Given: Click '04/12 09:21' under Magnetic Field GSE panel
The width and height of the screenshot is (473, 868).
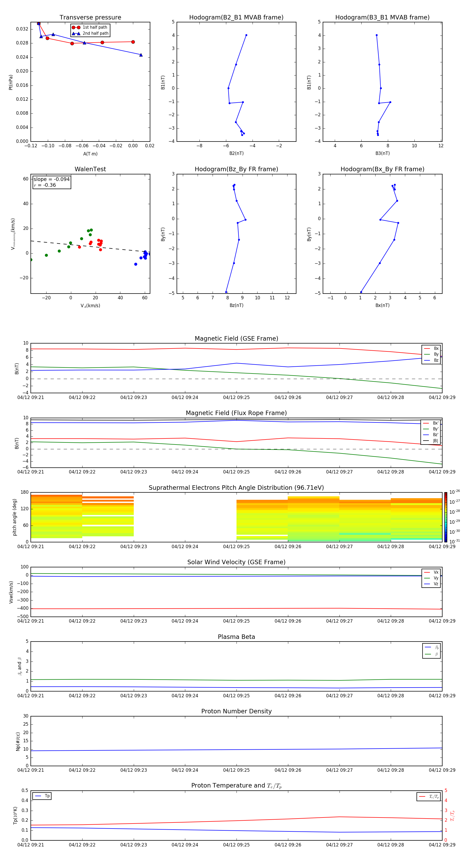Looking at the screenshot, I should coord(31,397).
